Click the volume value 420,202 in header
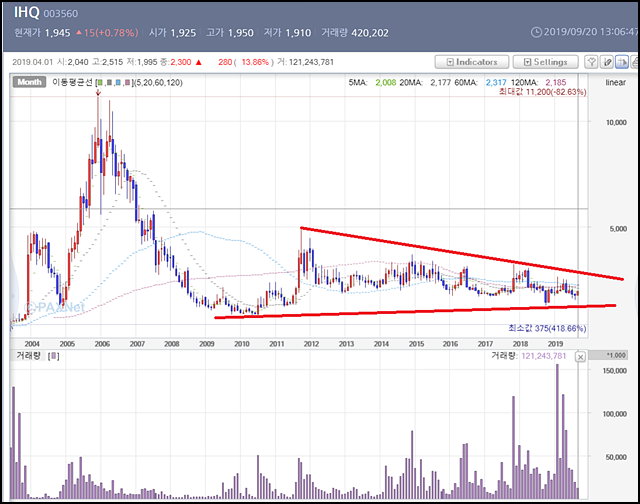Viewport: 640px width, 504px height. point(370,33)
